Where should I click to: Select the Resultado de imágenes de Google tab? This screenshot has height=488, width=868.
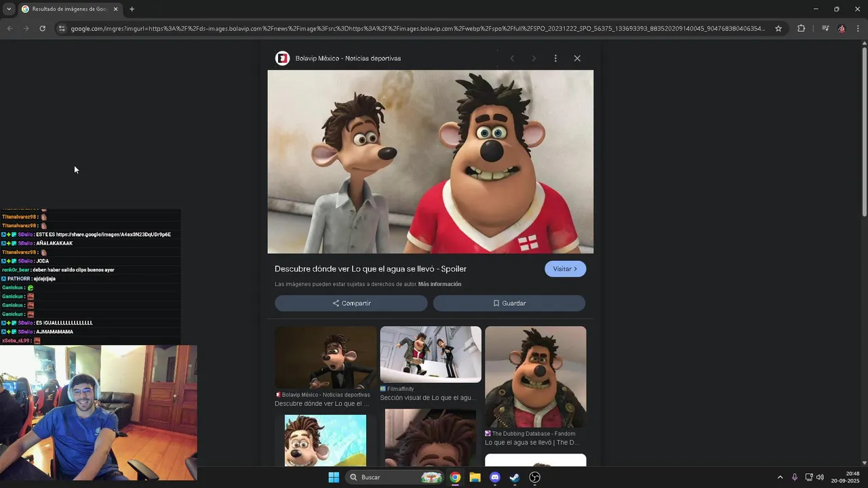(69, 9)
